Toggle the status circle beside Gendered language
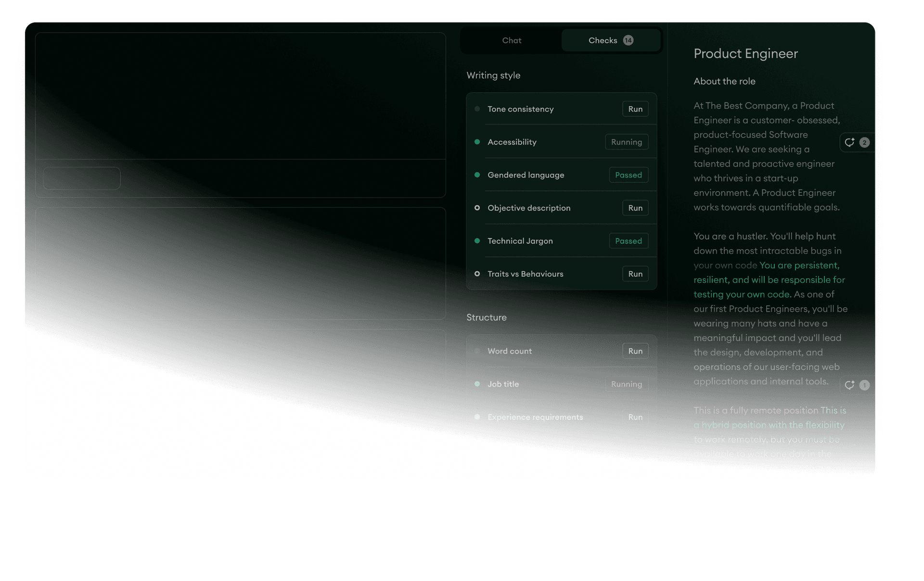Screen dimensions: 924x581 point(477,175)
